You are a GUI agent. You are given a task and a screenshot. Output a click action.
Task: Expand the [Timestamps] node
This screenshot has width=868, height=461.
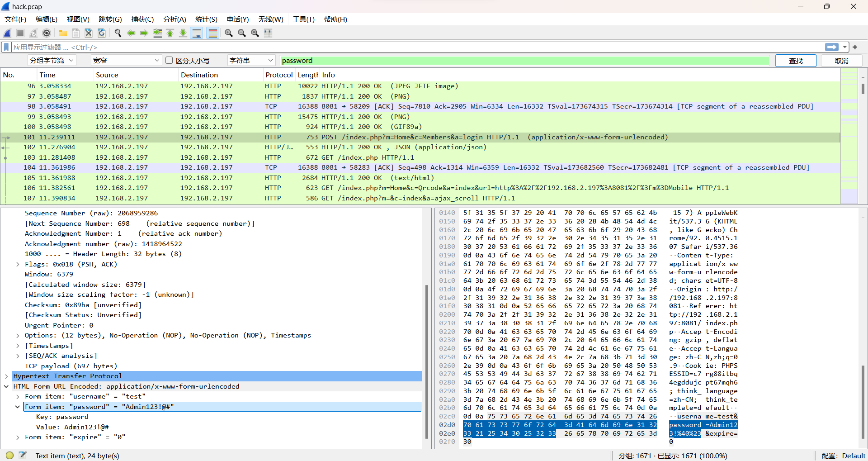click(x=18, y=346)
